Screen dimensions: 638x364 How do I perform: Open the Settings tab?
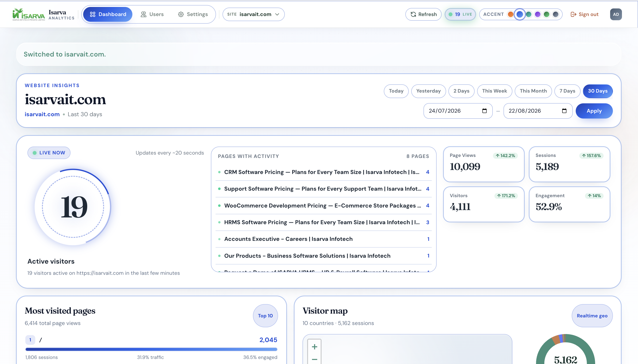193,15
